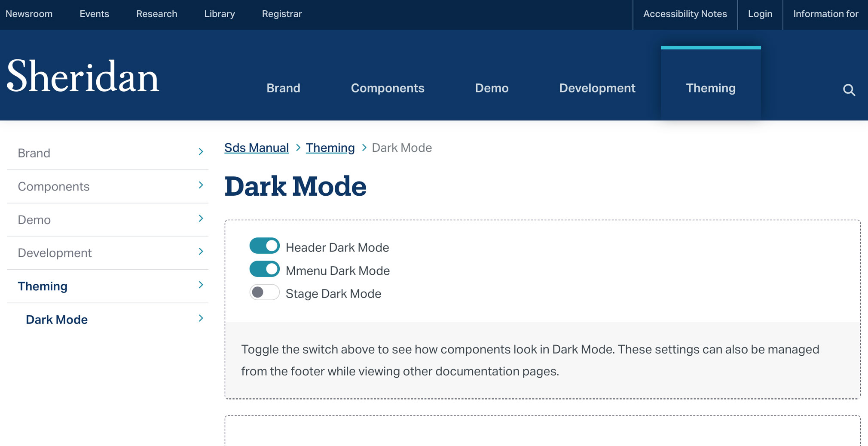Expand the Demo sidebar chevron

coord(201,218)
